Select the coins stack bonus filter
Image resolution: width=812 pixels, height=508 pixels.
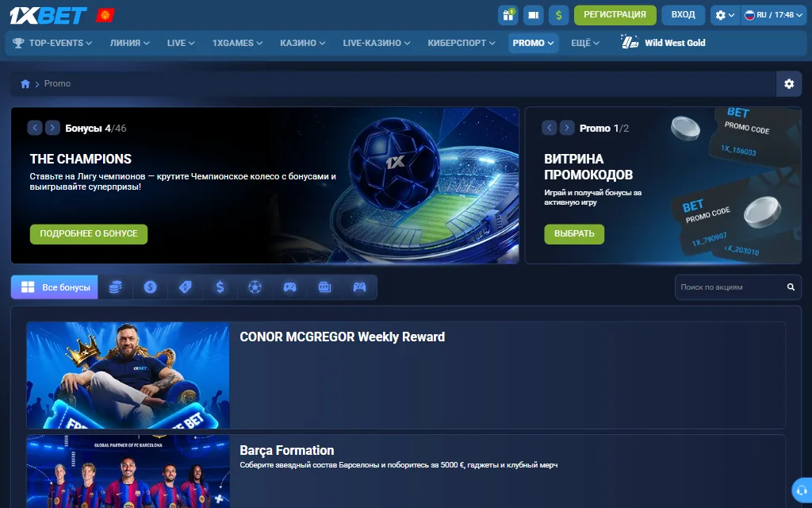115,287
